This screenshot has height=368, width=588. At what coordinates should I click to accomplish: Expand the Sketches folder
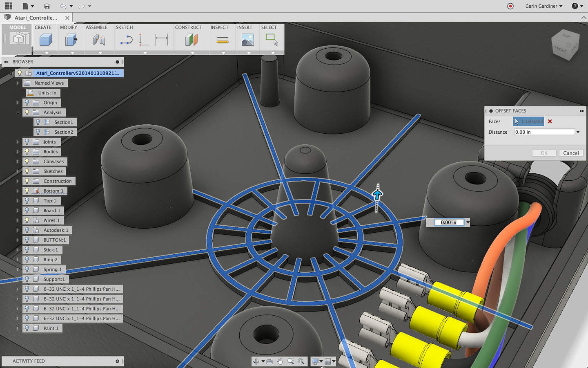tap(17, 171)
